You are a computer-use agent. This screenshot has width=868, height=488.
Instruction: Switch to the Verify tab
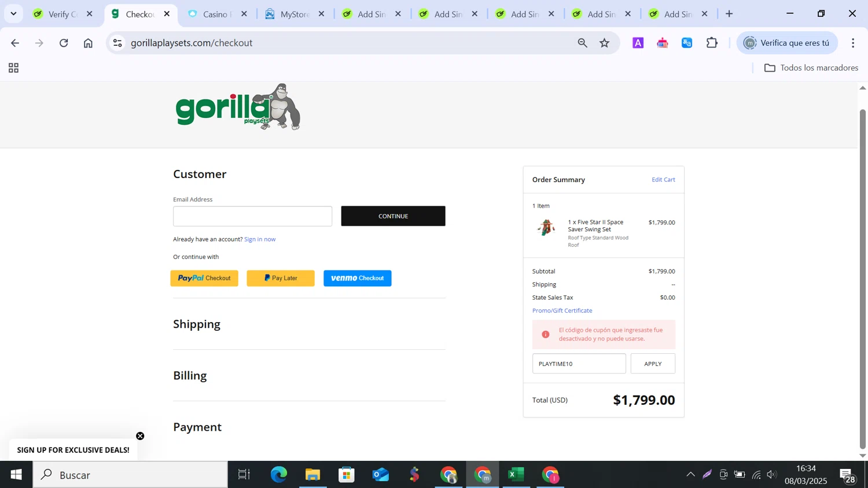tap(62, 14)
